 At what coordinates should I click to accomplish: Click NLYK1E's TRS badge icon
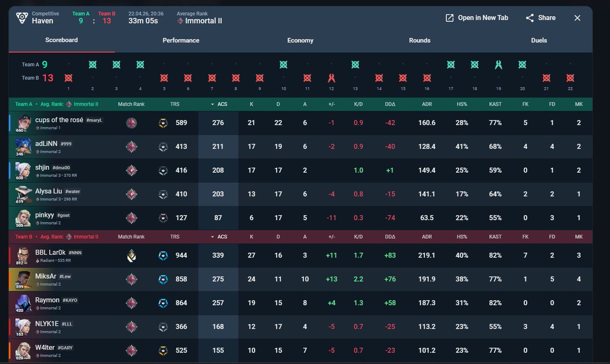point(162,327)
